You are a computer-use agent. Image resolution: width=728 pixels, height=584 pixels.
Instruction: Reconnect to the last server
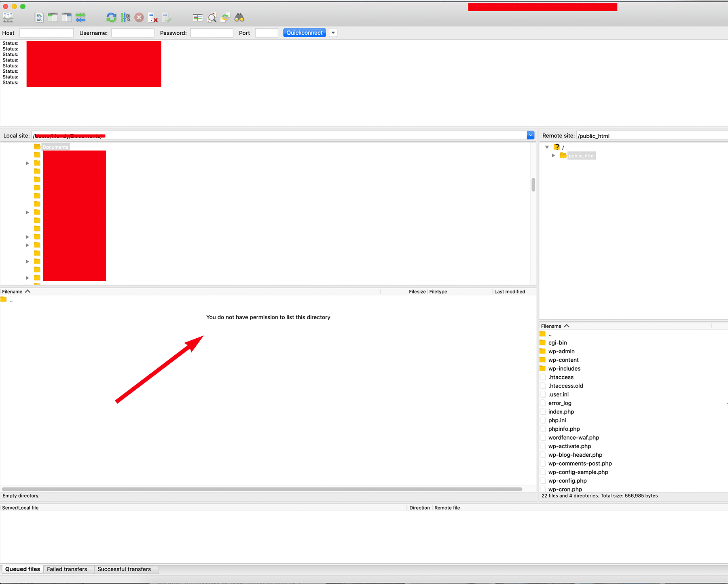point(167,17)
